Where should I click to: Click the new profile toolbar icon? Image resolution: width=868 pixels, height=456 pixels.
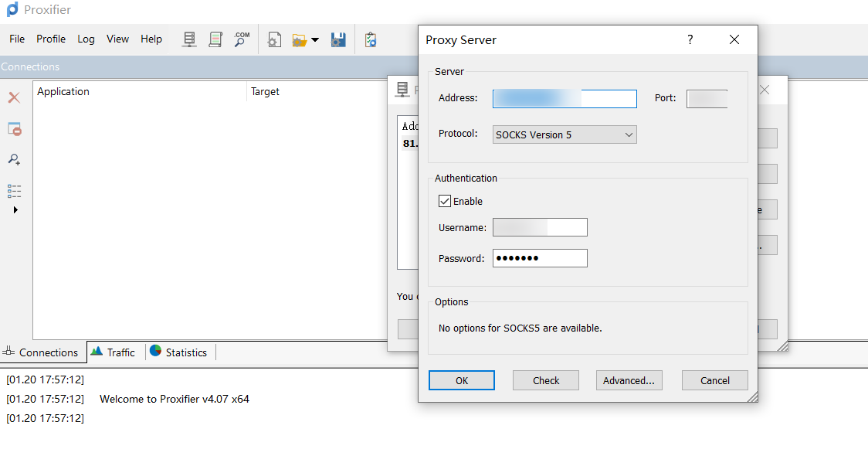pyautogui.click(x=275, y=39)
